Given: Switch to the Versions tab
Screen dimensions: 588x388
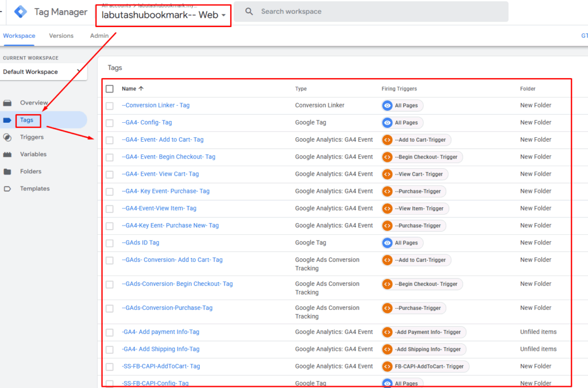Looking at the screenshot, I should [61, 36].
